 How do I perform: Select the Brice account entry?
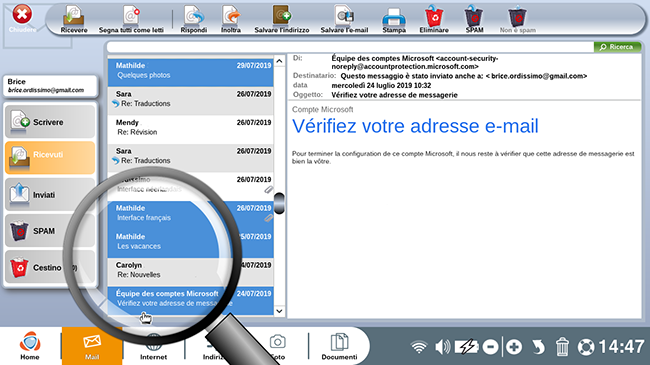point(50,85)
